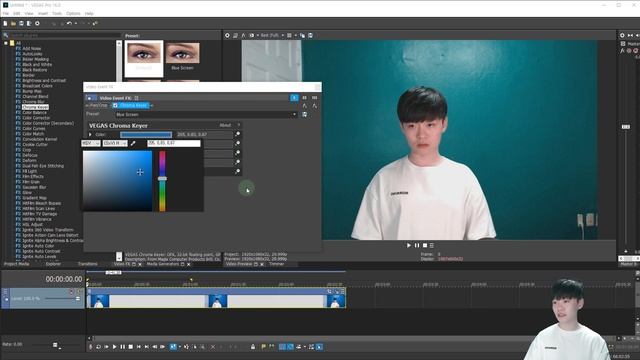The width and height of the screenshot is (640, 360).
Task: Select the Blue Screen preset thumbnail
Action: pyautogui.click(x=182, y=56)
